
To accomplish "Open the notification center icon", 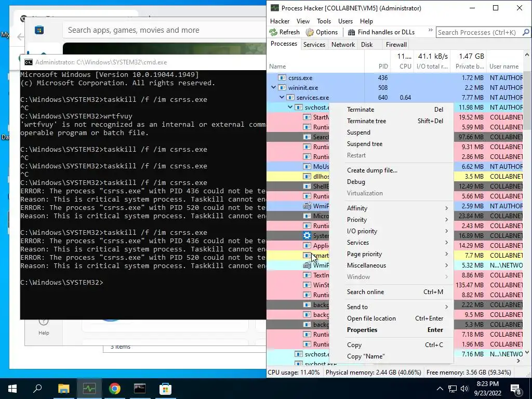I will (516, 389).
